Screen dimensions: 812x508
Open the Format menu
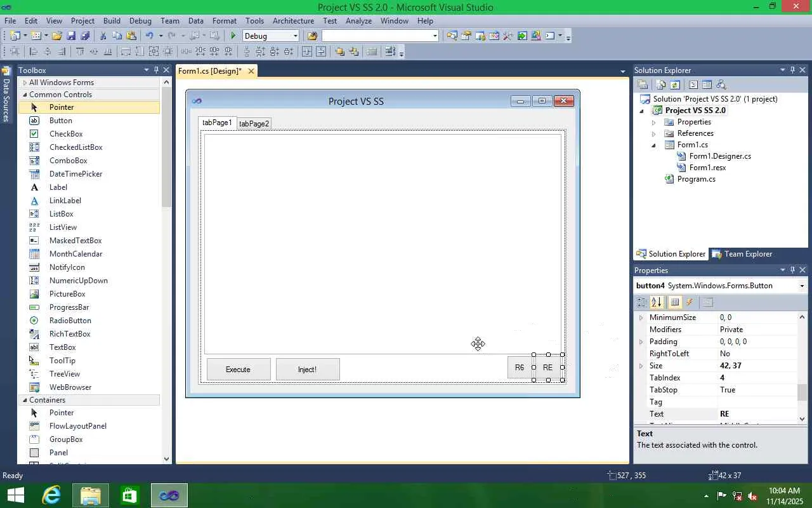(x=225, y=21)
